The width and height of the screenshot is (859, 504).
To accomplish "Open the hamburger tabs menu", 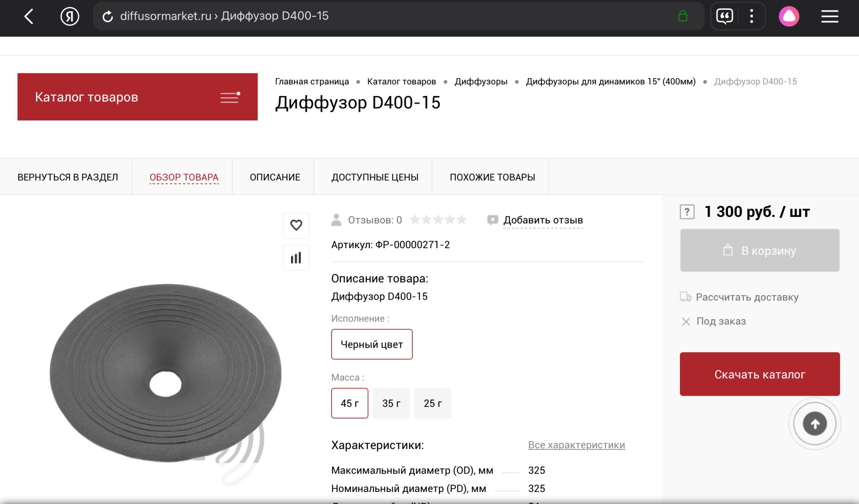I will (829, 17).
